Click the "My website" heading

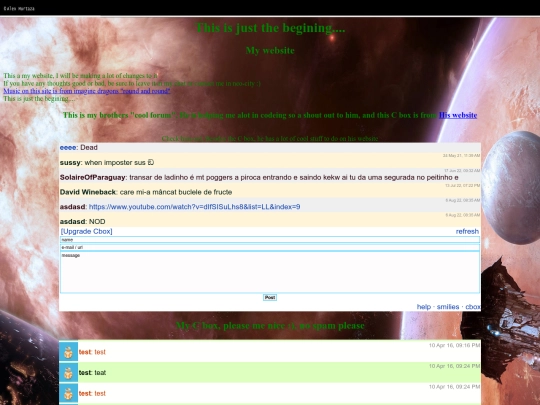pos(270,50)
